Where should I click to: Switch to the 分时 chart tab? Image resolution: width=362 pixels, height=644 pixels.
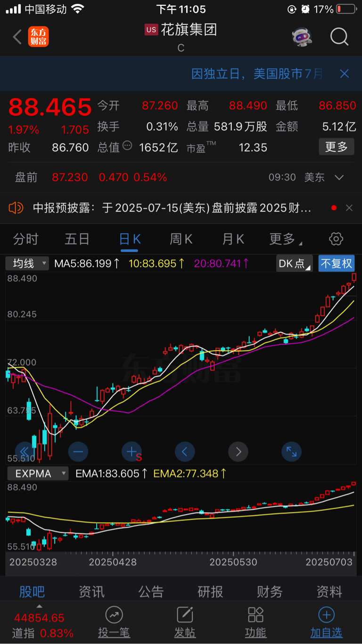tap(25, 239)
